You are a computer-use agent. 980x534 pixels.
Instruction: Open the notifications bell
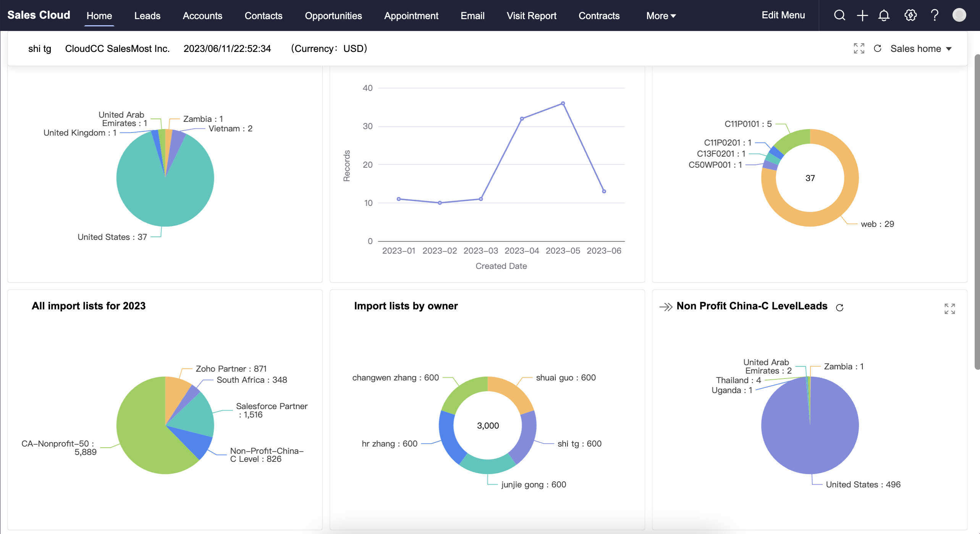point(884,16)
